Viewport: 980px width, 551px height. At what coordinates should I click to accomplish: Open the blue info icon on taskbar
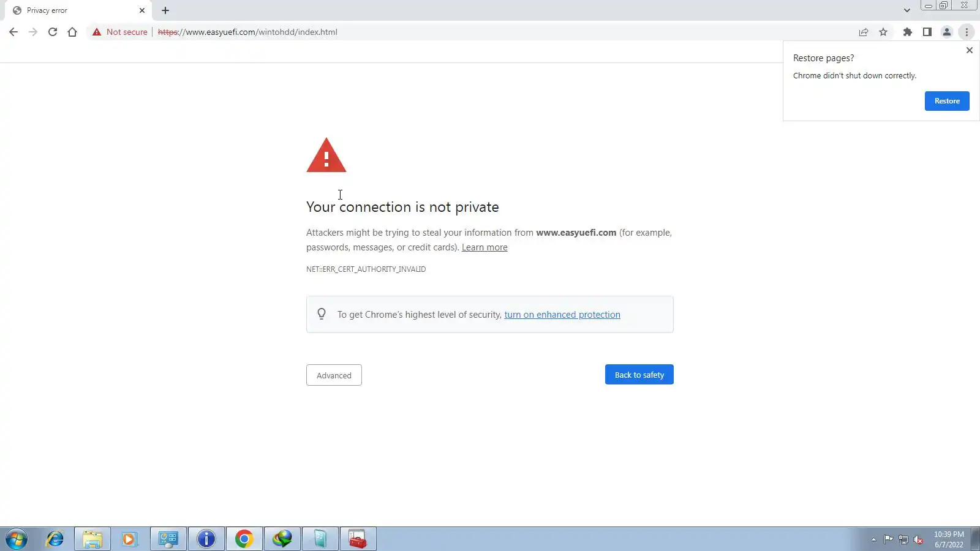[206, 539]
